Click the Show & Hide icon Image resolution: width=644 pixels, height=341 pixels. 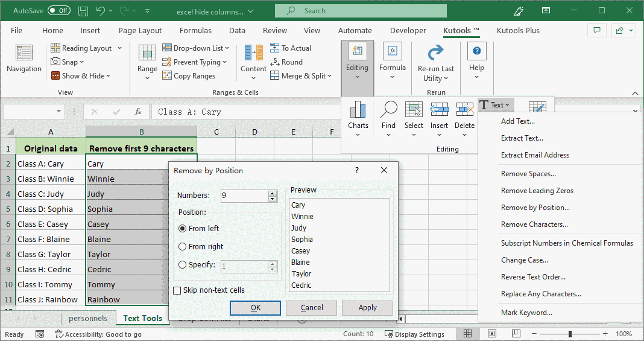coord(55,75)
